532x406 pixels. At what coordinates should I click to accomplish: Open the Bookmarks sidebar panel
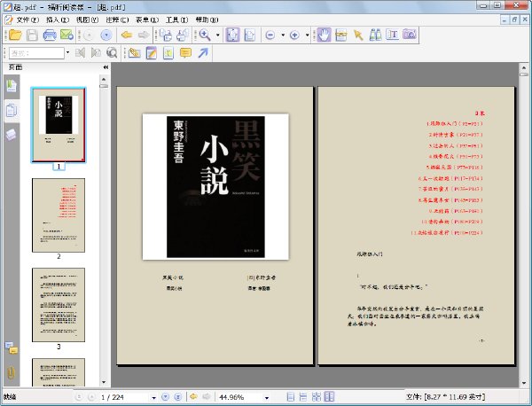point(12,85)
